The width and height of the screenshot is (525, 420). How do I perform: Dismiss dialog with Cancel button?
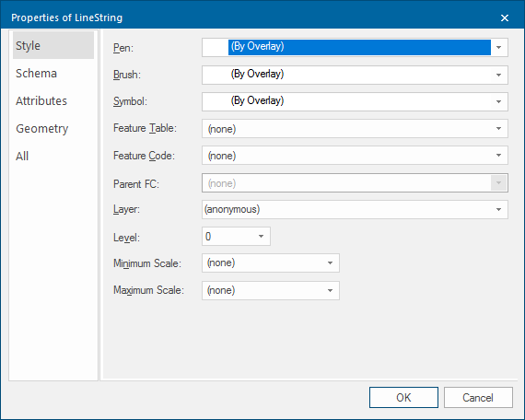coord(478,398)
